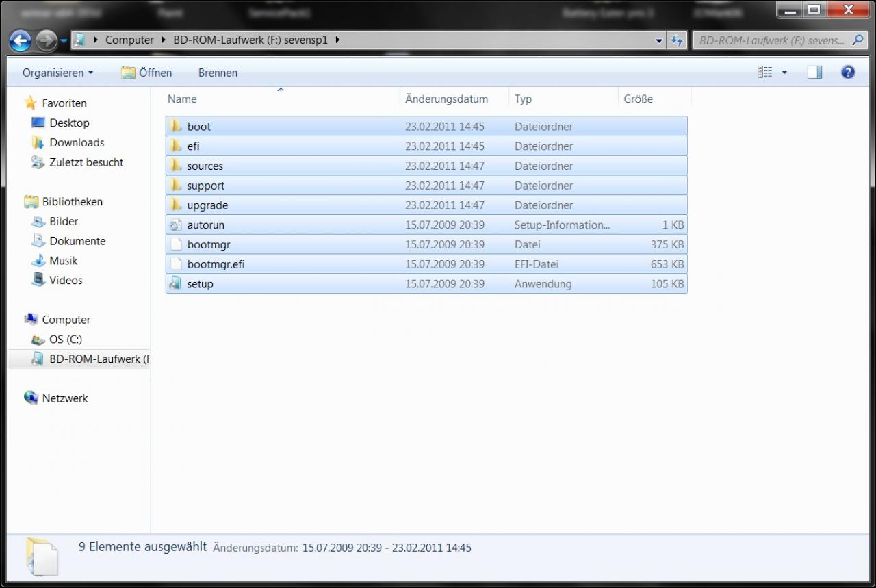This screenshot has width=876, height=588.
Task: Select the autorun file icon
Action: point(176,225)
